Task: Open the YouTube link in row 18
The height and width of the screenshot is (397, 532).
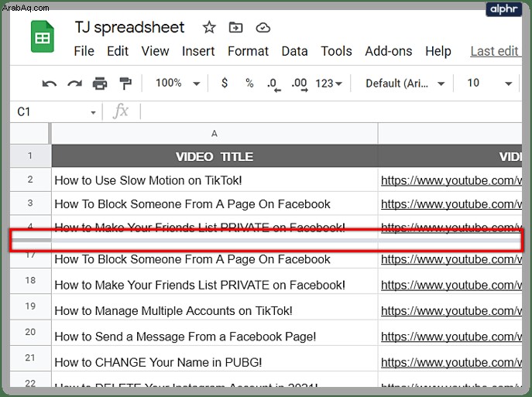Action: [x=451, y=285]
